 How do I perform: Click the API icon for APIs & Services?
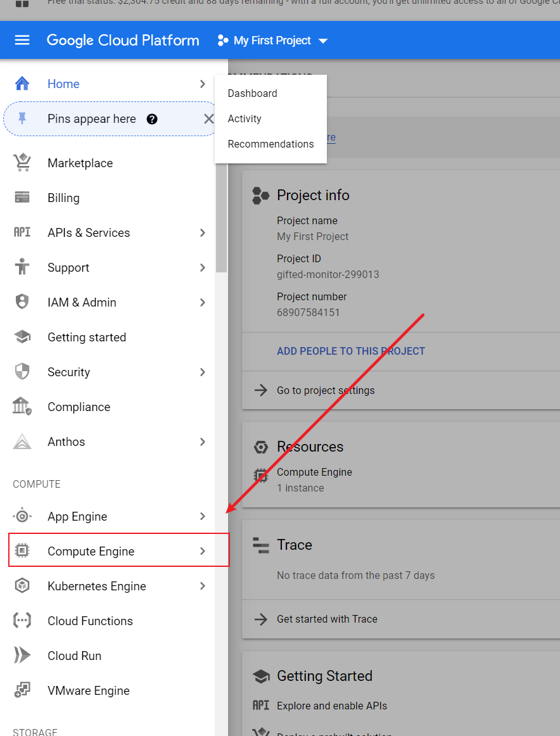[22, 232]
